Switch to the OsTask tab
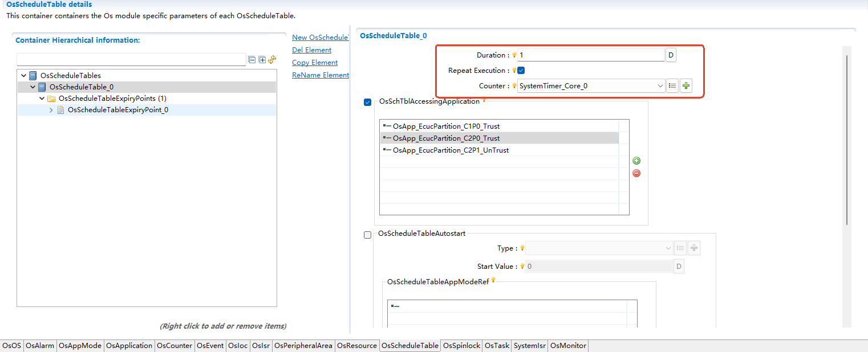Image resolution: width=868 pixels, height=352 pixels. (496, 346)
